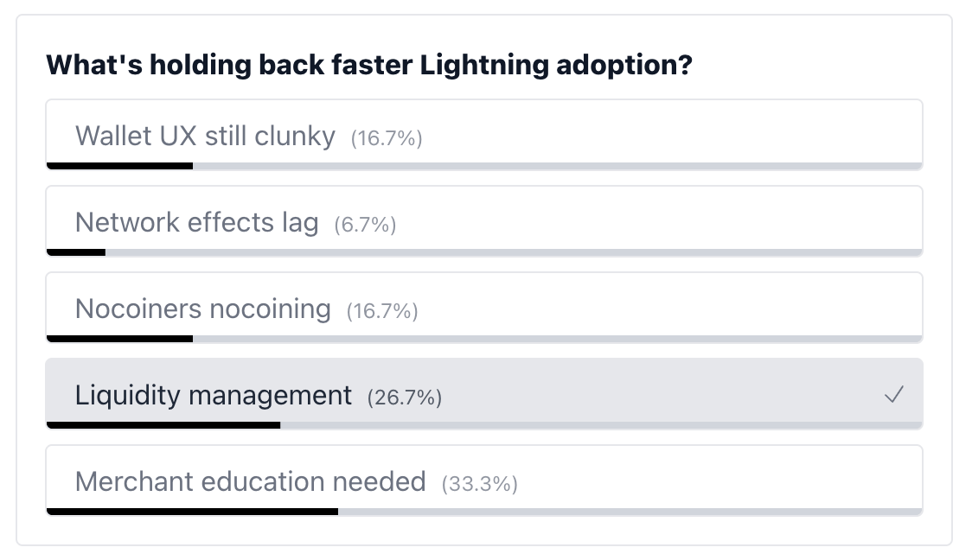The width and height of the screenshot is (972, 560).
Task: Click the black filled bar under Nocoiners nocoining
Action: (119, 339)
